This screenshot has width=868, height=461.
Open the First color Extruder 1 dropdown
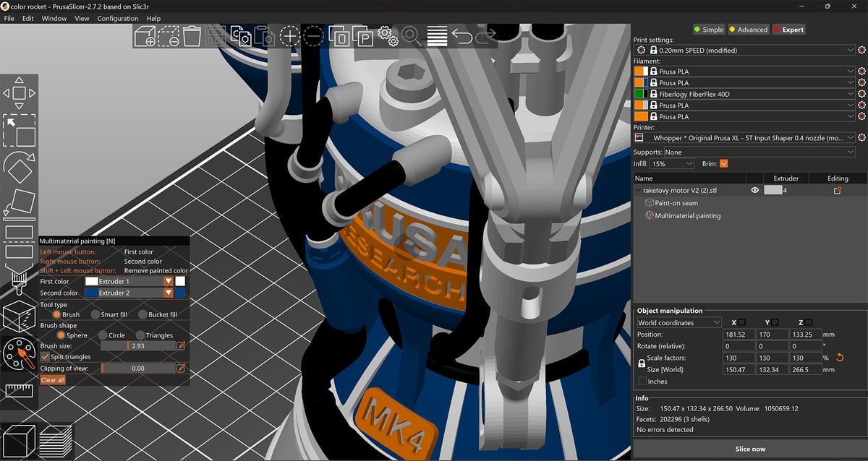point(129,281)
